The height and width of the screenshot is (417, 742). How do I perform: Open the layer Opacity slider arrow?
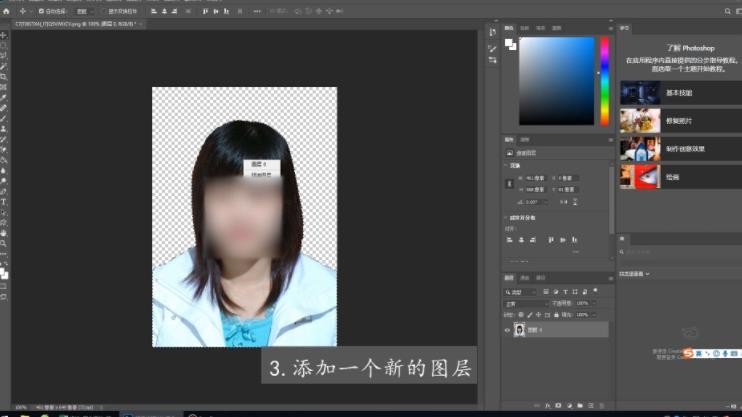(x=594, y=303)
